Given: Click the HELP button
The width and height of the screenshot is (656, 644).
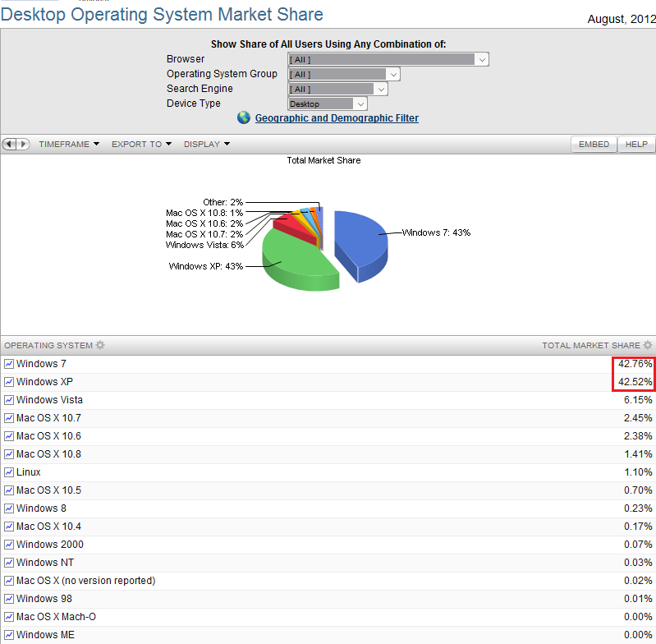Looking at the screenshot, I should [x=636, y=144].
